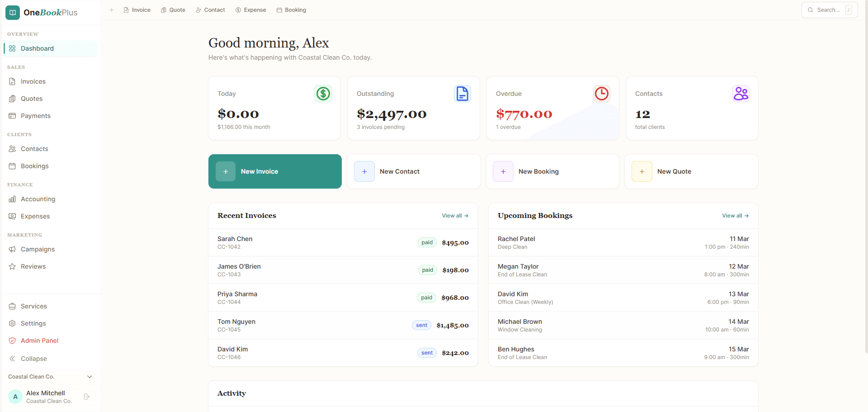This screenshot has width=868, height=412.
Task: Click the dollar icon on the Today card
Action: coord(323,94)
